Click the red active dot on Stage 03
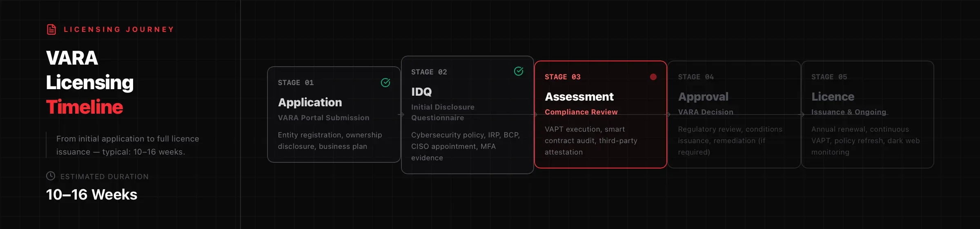Viewport: 980px width, 229px height. pos(653,77)
